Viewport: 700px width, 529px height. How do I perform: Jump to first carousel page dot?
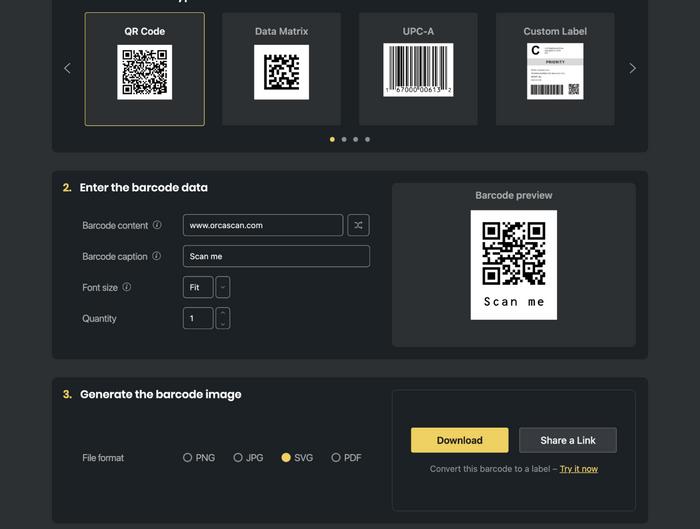(x=332, y=139)
